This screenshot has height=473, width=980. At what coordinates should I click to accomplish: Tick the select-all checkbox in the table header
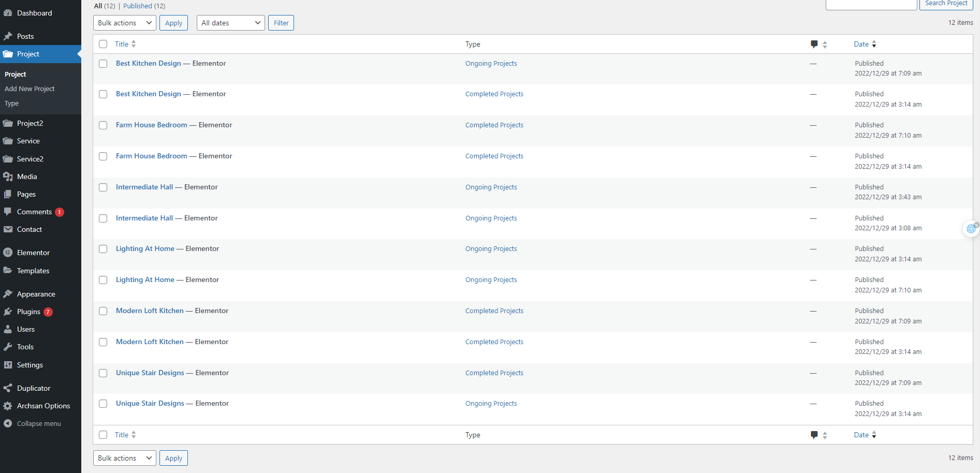click(103, 44)
